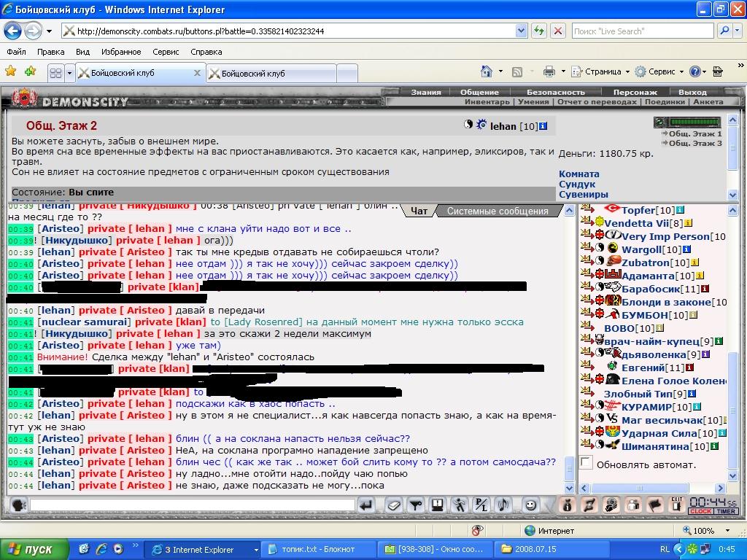This screenshot has height=560, width=747.
Task: Open the info icon next to lehan [10]
Action: [543, 126]
